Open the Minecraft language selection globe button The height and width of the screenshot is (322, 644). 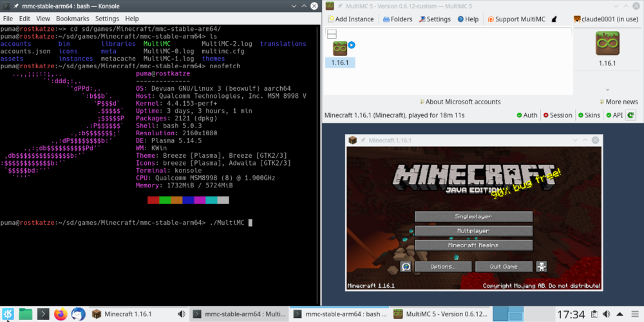pyautogui.click(x=406, y=267)
